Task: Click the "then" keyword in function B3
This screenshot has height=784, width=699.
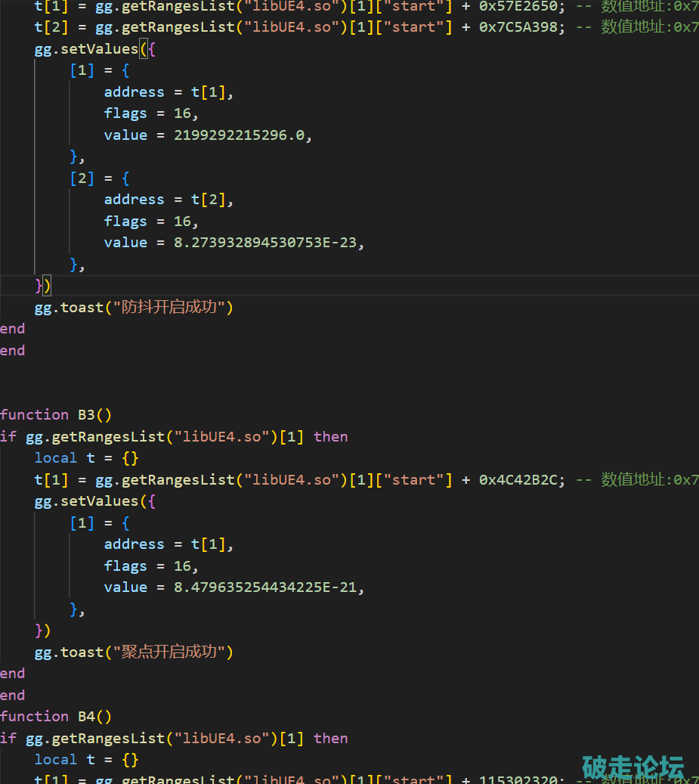Action: [330, 436]
